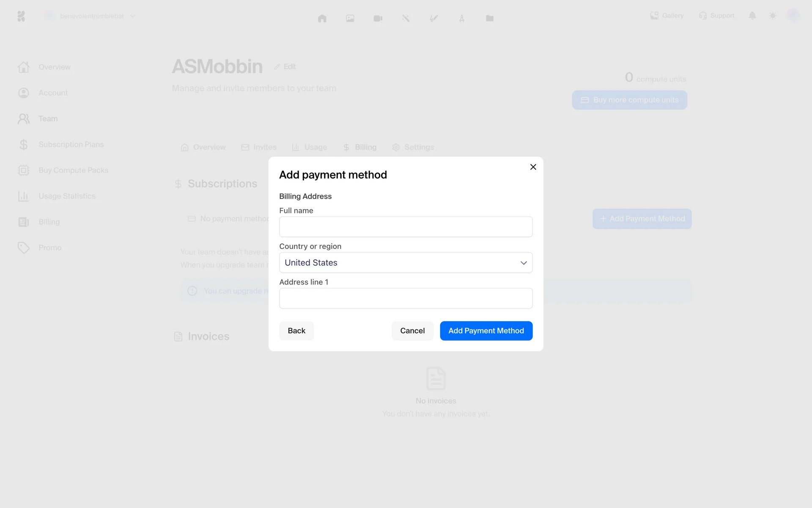Image resolution: width=812 pixels, height=508 pixels.
Task: Open the image generation icon in top bar
Action: 350,18
